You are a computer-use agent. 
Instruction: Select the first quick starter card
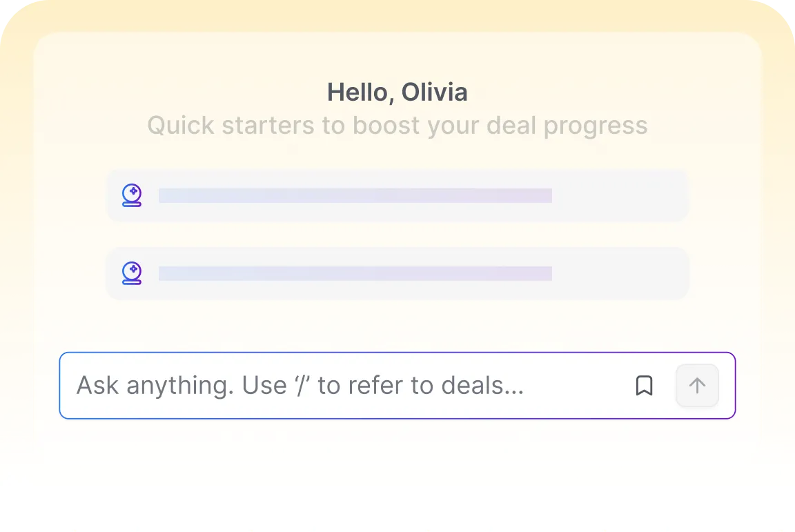pos(397,195)
